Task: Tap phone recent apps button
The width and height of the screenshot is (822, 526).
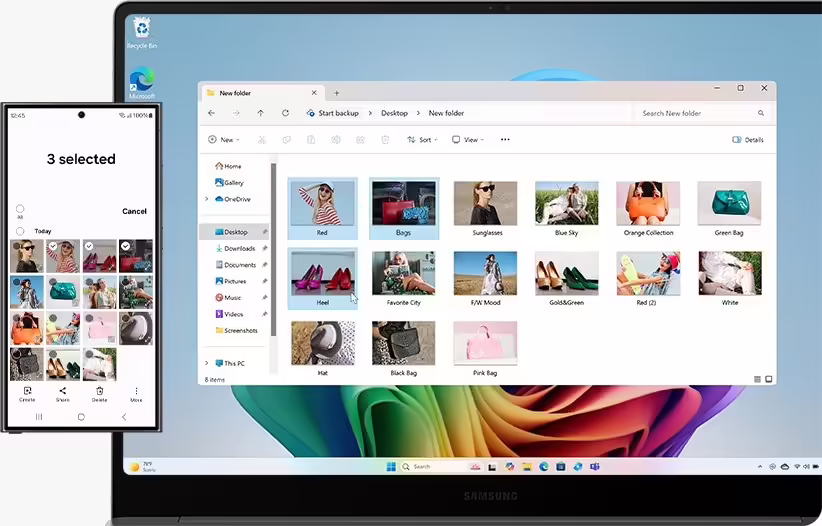Action: [39, 417]
